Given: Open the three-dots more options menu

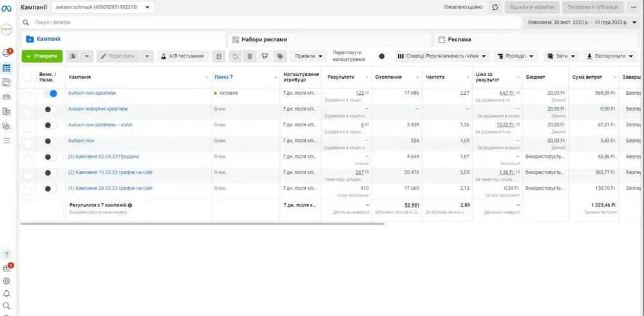Looking at the screenshot, I should click(x=634, y=7).
